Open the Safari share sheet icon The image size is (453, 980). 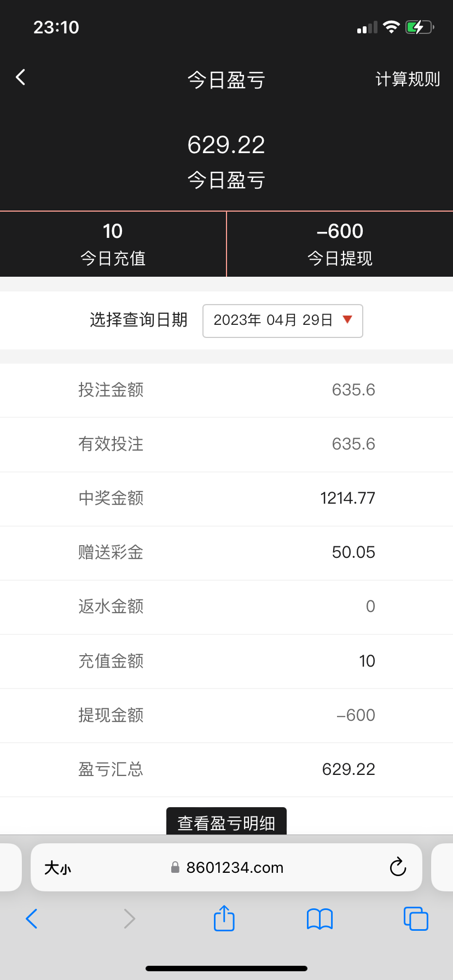[x=224, y=918]
